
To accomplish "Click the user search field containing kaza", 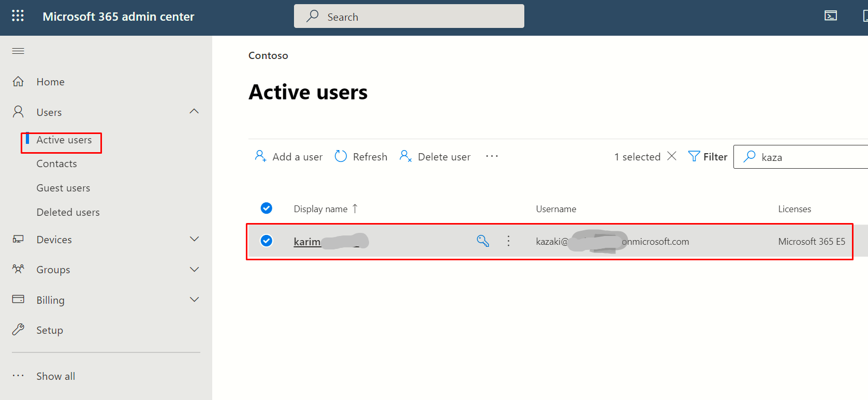I will pos(801,157).
